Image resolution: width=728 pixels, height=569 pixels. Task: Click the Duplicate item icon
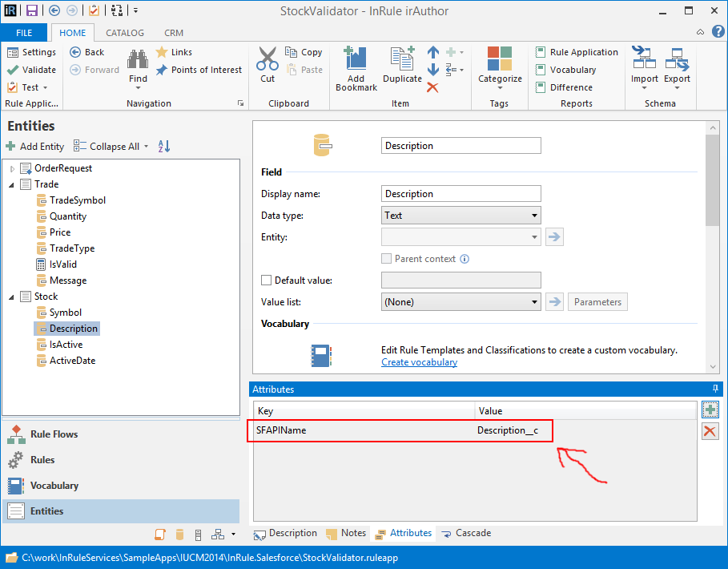(x=402, y=60)
